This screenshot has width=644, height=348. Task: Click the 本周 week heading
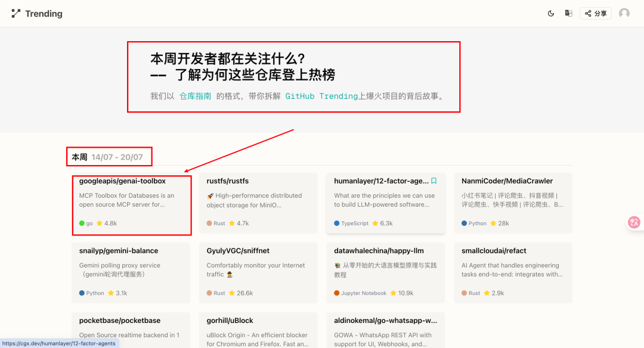coord(80,157)
